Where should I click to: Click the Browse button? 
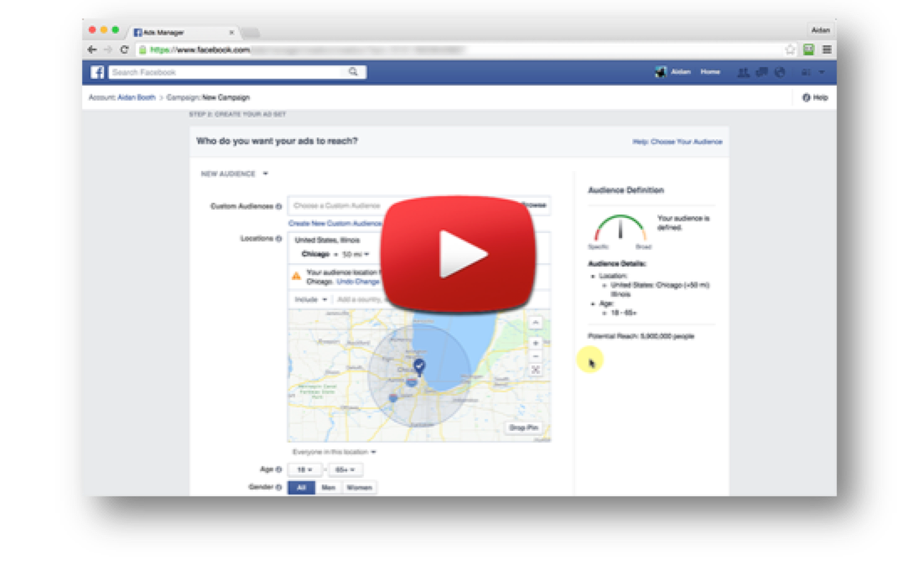pyautogui.click(x=534, y=205)
